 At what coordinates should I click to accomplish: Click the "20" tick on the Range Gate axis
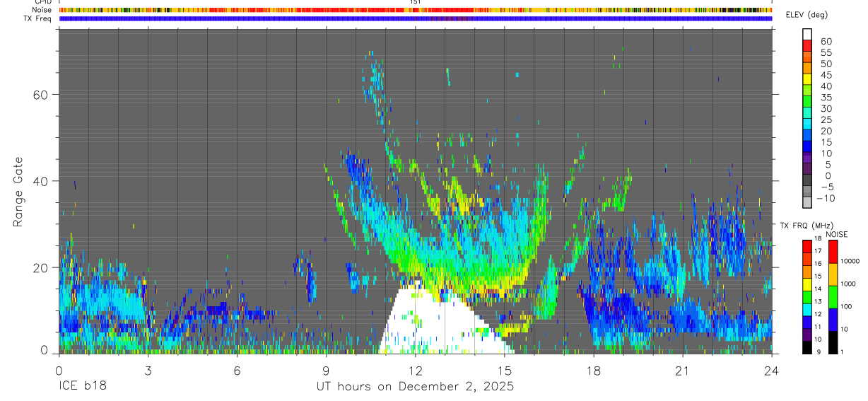[x=39, y=267]
